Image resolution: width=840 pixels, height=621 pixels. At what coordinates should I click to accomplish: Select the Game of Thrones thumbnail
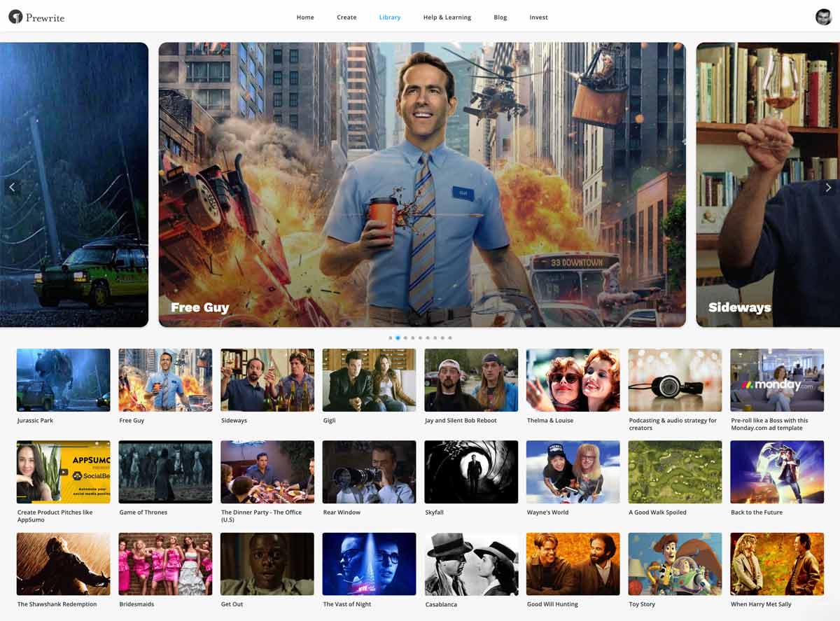(165, 472)
